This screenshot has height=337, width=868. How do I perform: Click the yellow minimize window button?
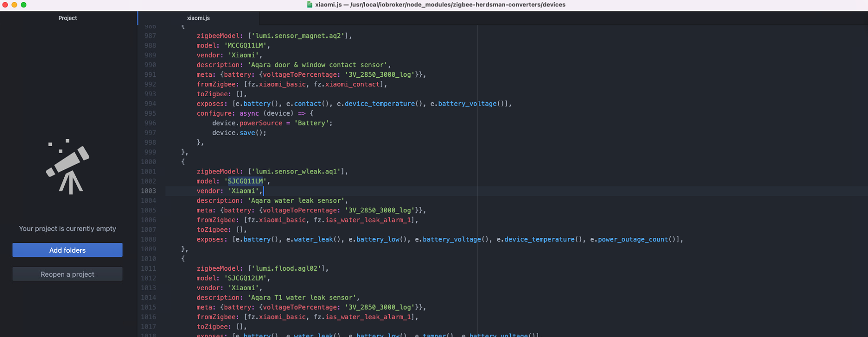pos(14,4)
